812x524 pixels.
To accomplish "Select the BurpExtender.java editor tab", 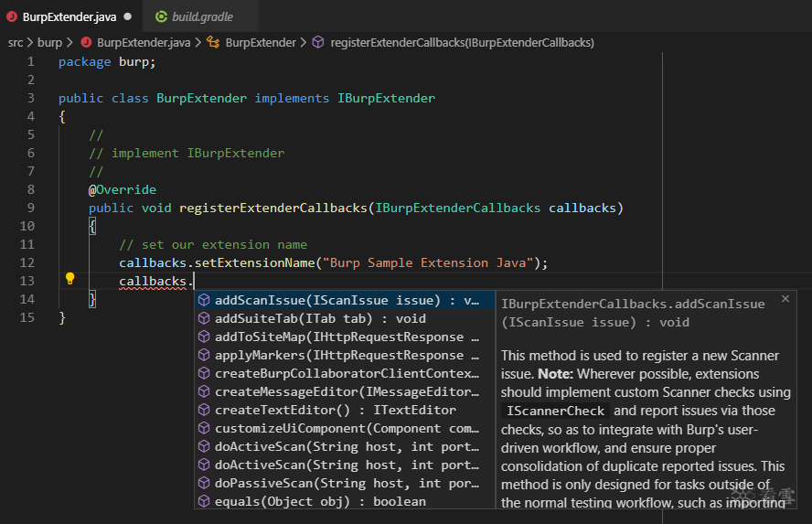I will [69, 17].
